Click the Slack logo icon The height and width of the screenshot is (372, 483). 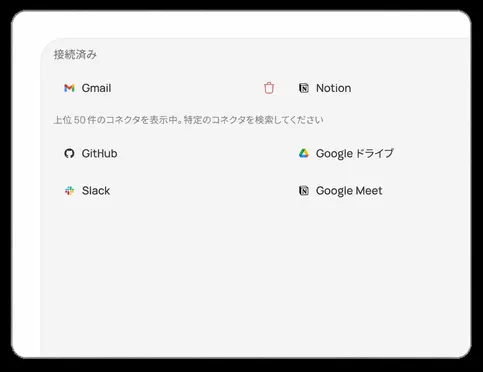(x=69, y=191)
